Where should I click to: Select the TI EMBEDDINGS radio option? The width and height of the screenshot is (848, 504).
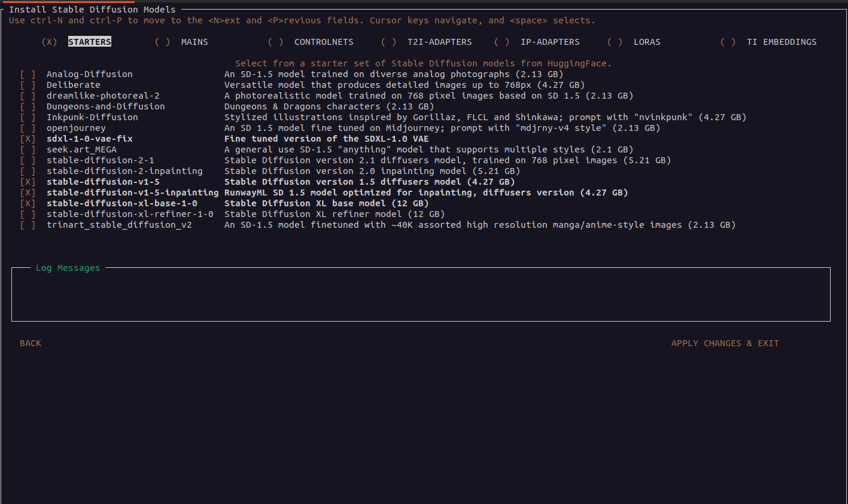728,42
